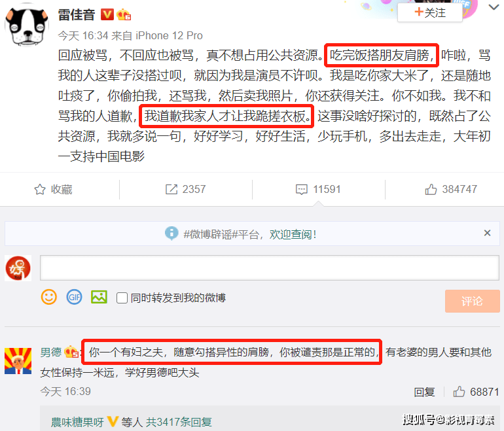Screen dimensions: 504x431
Task: Click the orange V verified badge beside 雷佳音
Action: [107, 14]
